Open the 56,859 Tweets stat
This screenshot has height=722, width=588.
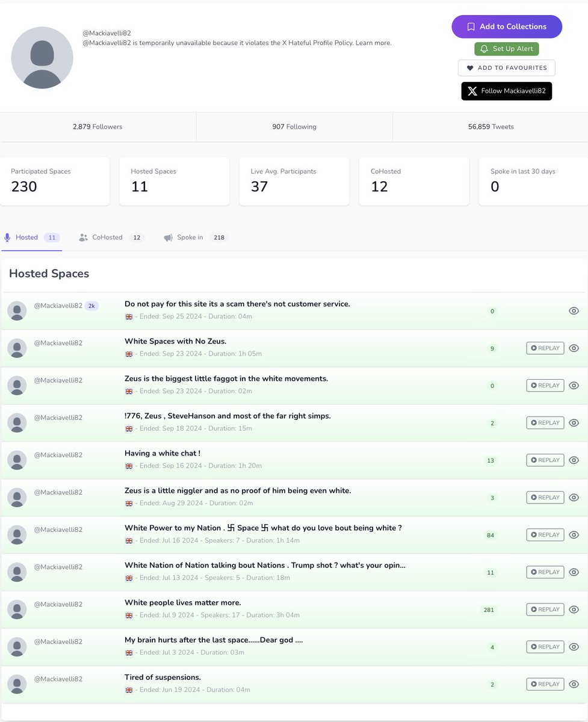tap(491, 127)
